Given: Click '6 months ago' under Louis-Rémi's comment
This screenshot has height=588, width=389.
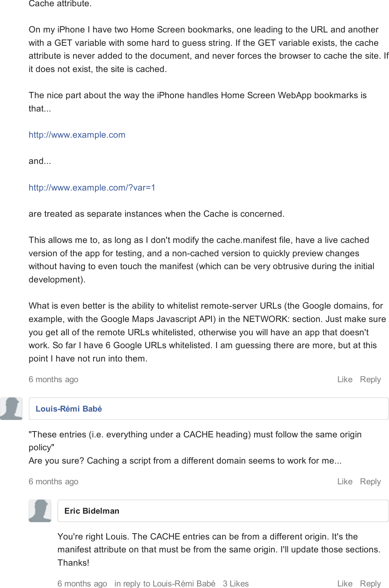Looking at the screenshot, I should click(54, 481).
